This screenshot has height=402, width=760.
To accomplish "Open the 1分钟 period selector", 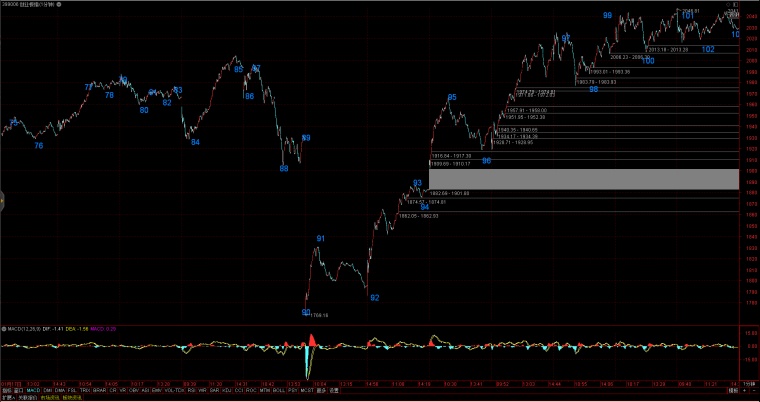I will [x=749, y=384].
